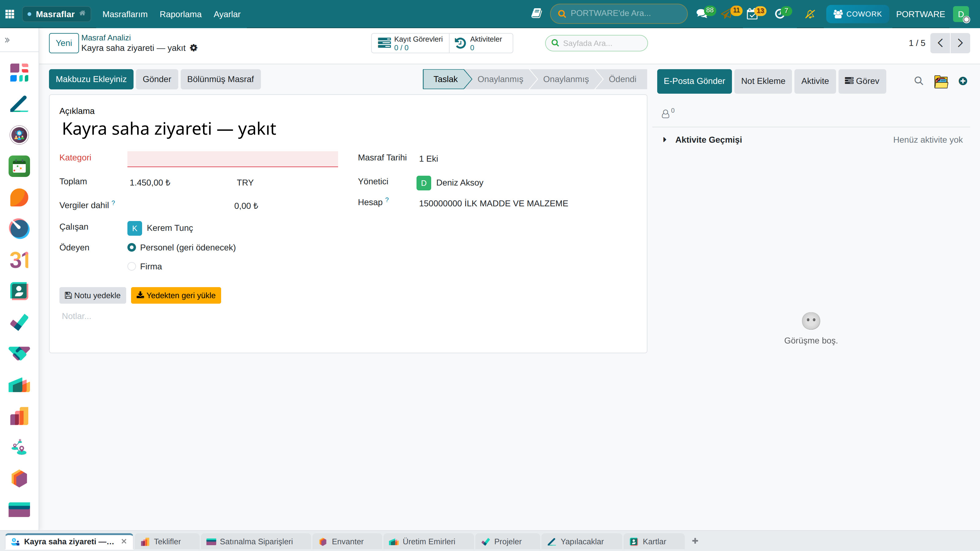Click the Yedekten geri yükle button
Screen dimensions: 980x551
coord(176,295)
